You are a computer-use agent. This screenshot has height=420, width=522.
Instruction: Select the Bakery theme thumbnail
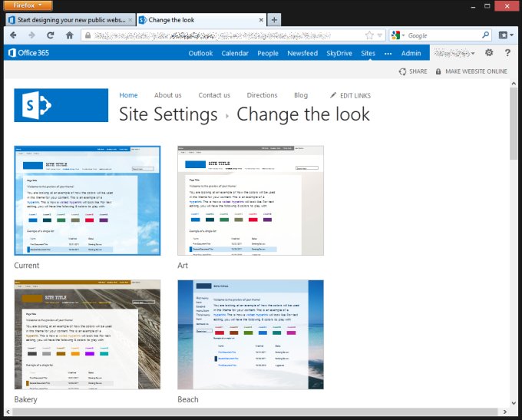pyautogui.click(x=88, y=335)
